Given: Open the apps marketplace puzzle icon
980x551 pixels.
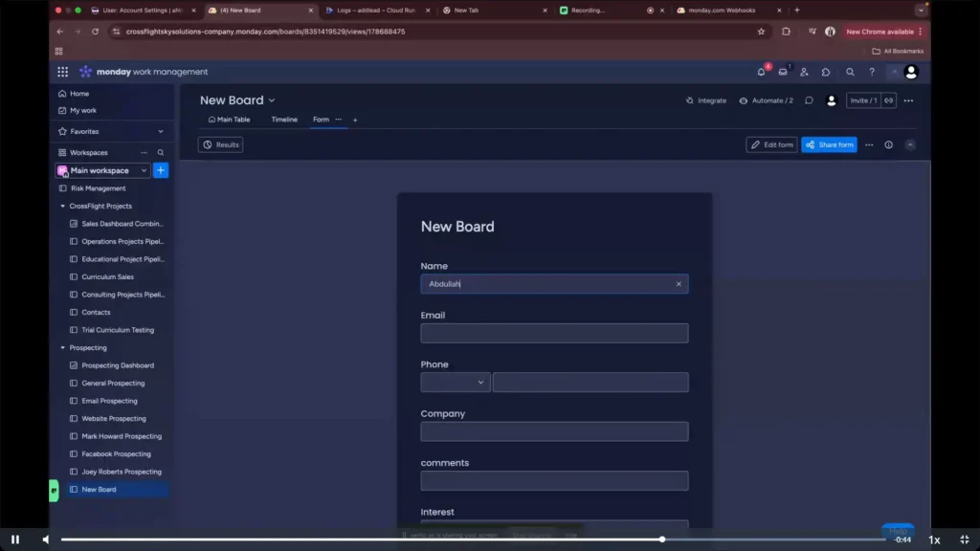Looking at the screenshot, I should 826,72.
